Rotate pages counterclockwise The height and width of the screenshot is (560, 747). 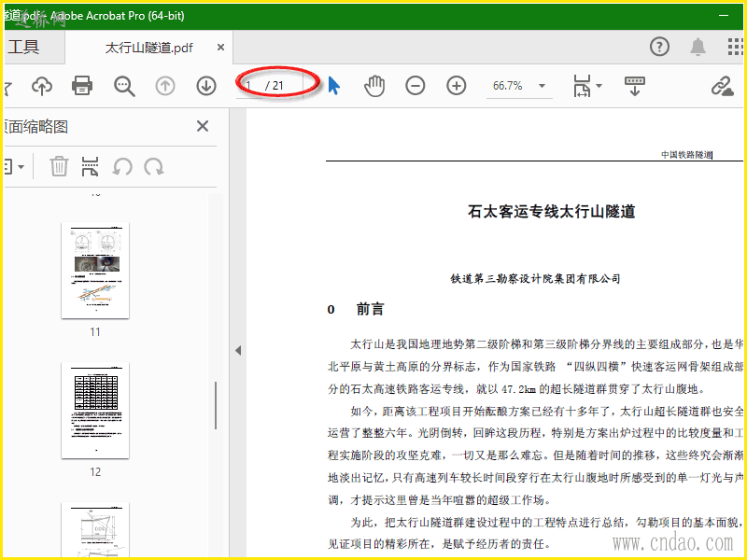pos(122,167)
